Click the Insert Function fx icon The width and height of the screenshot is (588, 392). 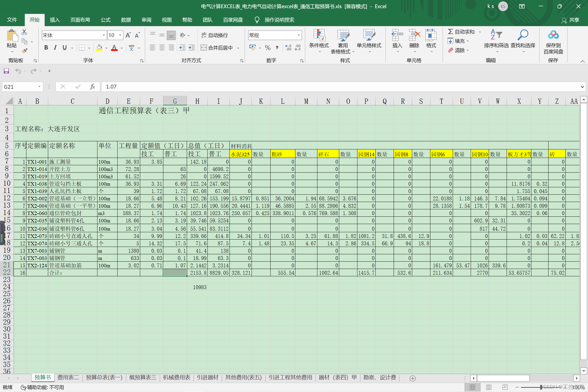(x=92, y=87)
